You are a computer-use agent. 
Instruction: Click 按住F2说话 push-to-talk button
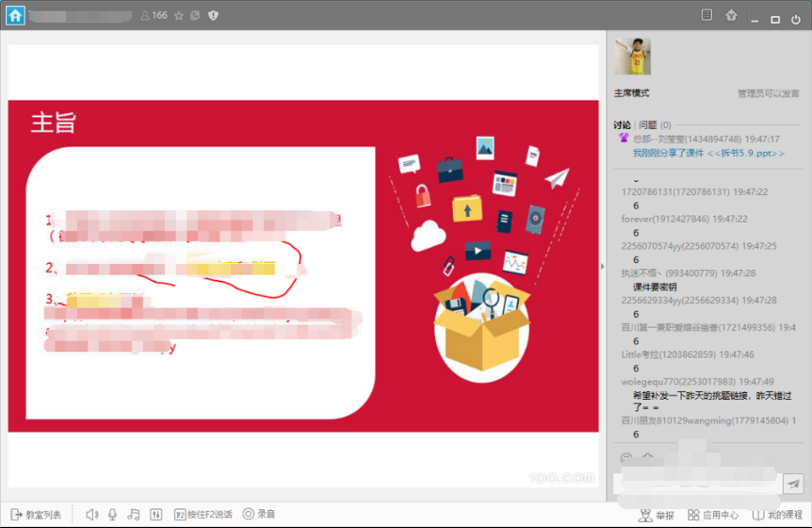[x=203, y=514]
